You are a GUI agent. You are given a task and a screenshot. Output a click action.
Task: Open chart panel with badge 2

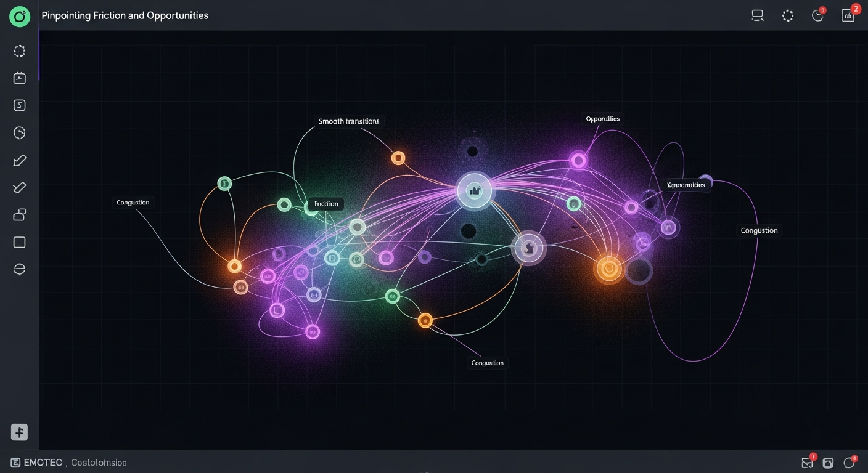point(848,16)
